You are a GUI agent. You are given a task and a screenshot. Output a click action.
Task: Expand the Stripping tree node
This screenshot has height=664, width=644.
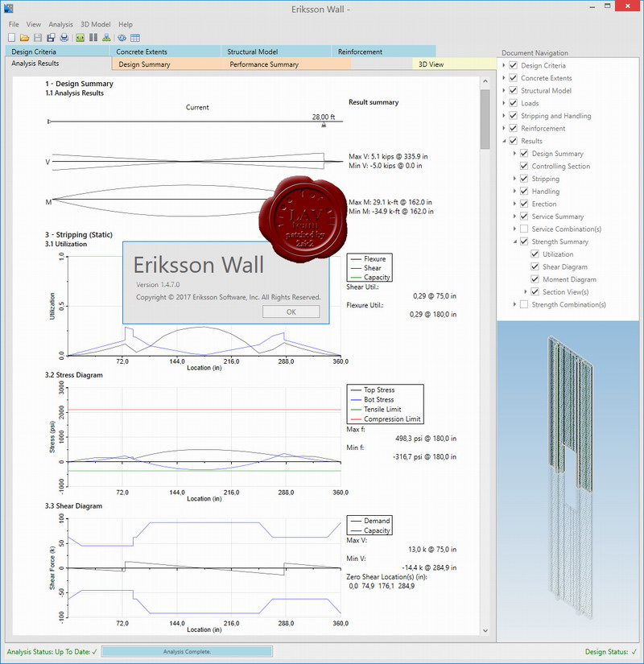pyautogui.click(x=514, y=179)
